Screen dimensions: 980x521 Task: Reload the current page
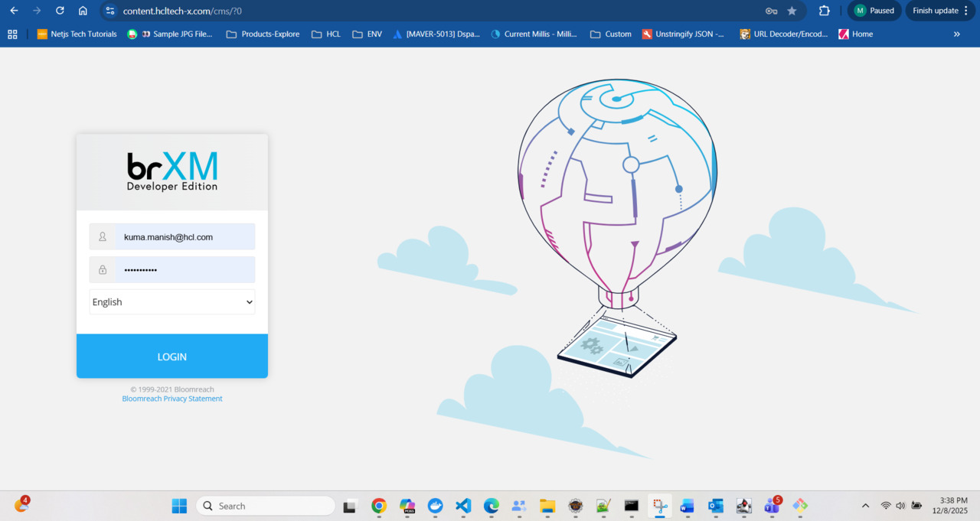click(x=60, y=11)
